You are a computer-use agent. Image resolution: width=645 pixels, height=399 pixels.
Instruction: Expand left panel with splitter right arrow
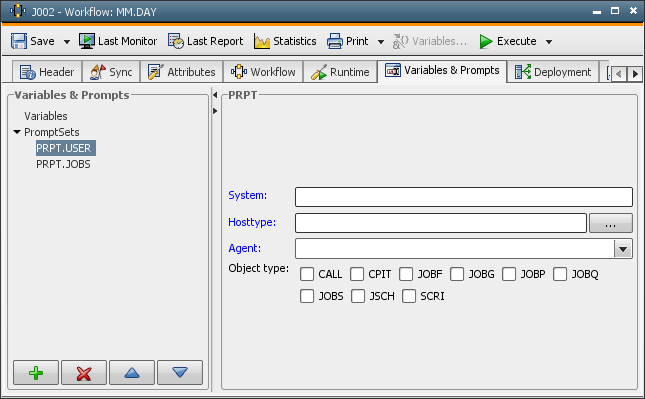[215, 111]
